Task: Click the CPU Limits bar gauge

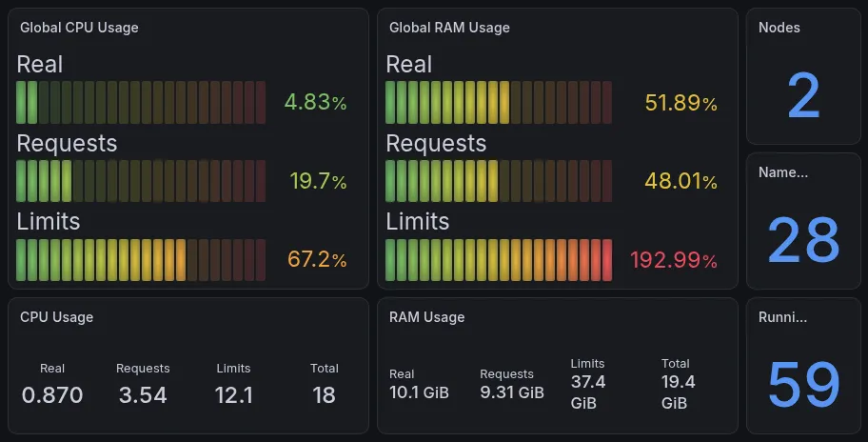Action: tap(141, 260)
